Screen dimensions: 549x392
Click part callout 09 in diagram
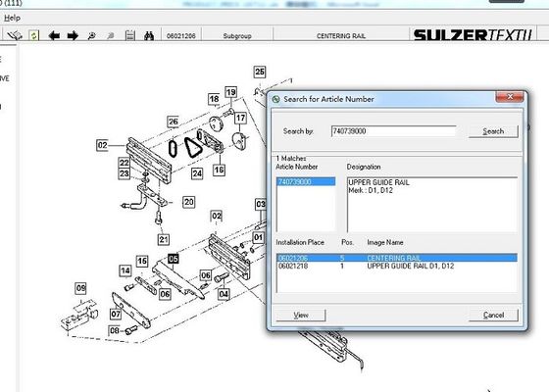pos(80,288)
